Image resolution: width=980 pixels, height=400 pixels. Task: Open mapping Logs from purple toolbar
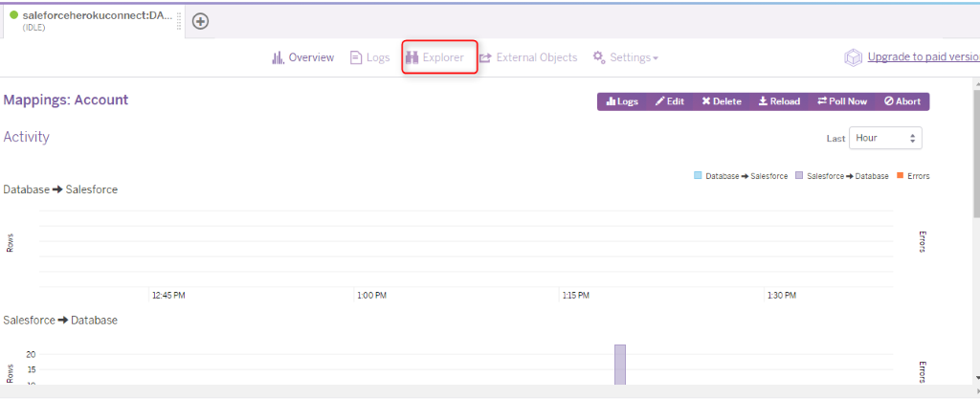(622, 101)
